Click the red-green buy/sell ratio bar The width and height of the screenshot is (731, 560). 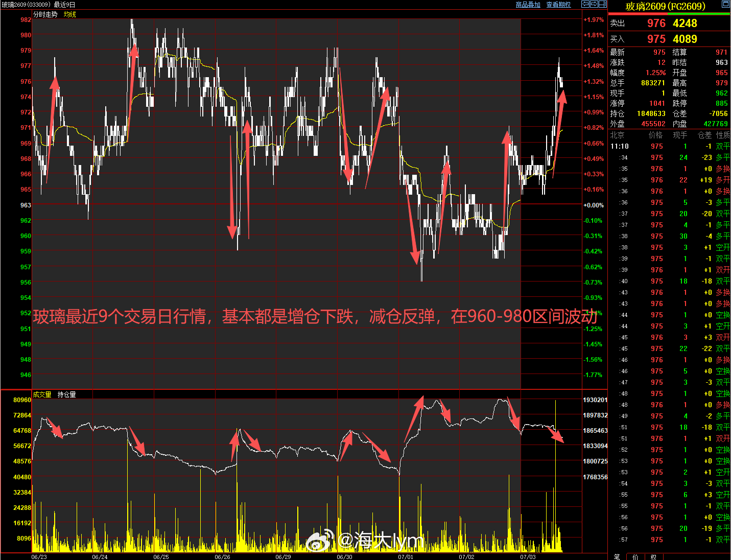click(x=669, y=14)
